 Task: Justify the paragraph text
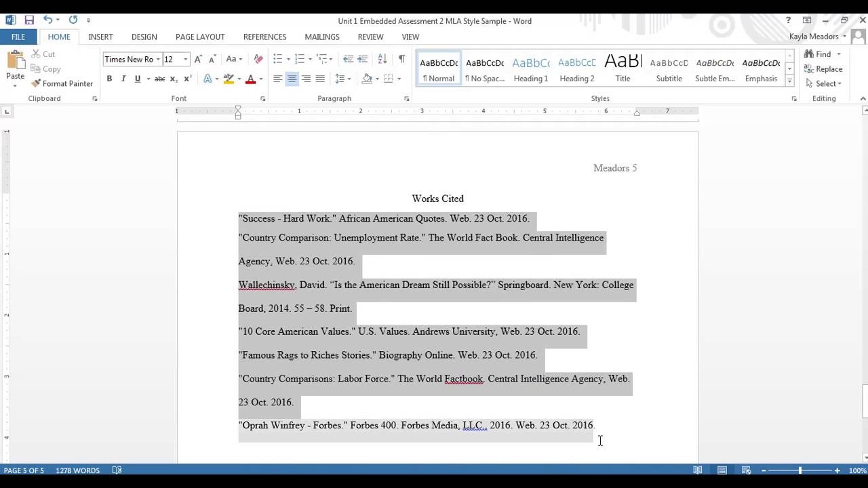click(x=320, y=79)
